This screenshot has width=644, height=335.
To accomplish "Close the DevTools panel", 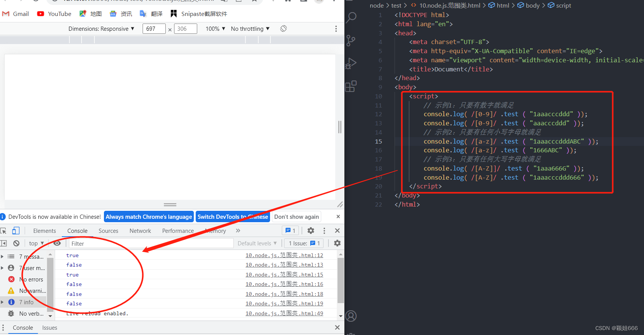I will [x=337, y=231].
